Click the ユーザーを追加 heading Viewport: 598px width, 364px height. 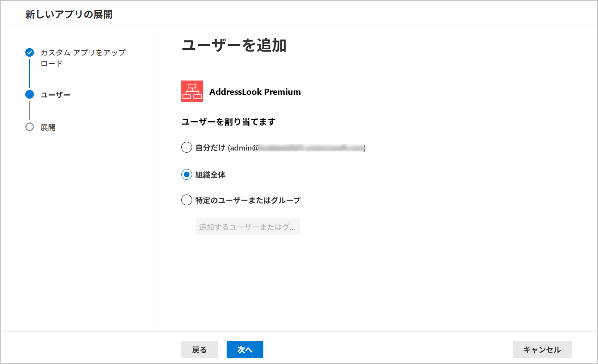click(x=234, y=45)
